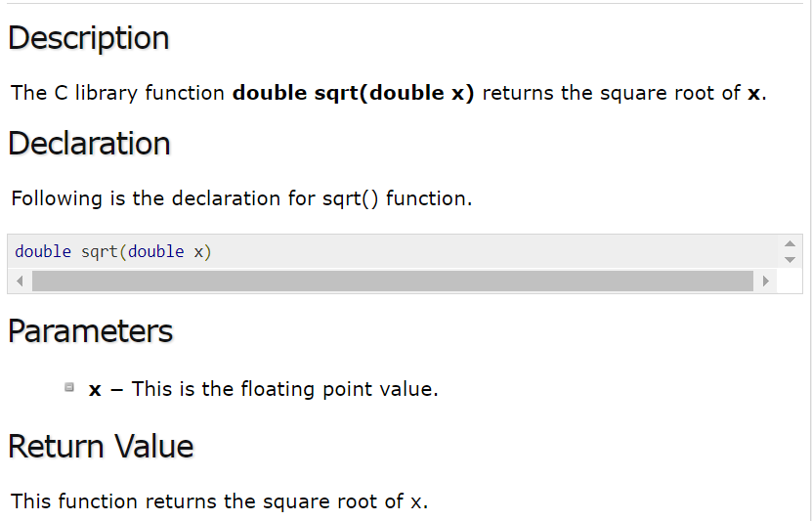
Task: Click the sentence "This function returns the square root"
Action: pos(207,501)
